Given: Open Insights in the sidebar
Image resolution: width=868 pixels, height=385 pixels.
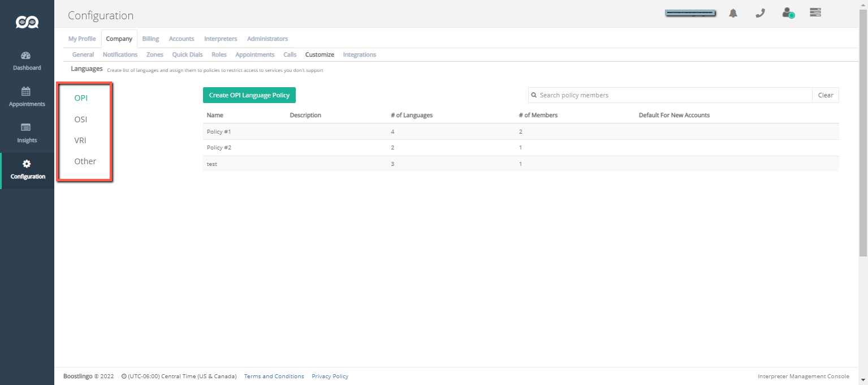Looking at the screenshot, I should [x=27, y=133].
